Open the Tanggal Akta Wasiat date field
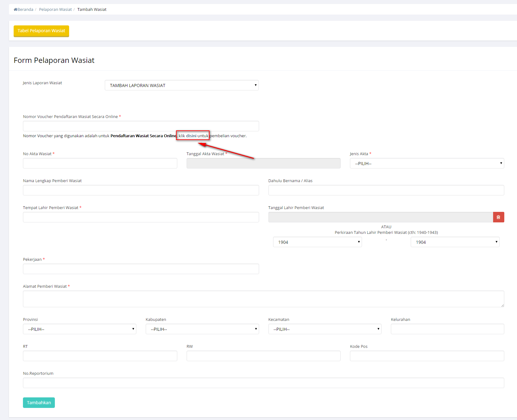517x420 pixels. (263, 163)
